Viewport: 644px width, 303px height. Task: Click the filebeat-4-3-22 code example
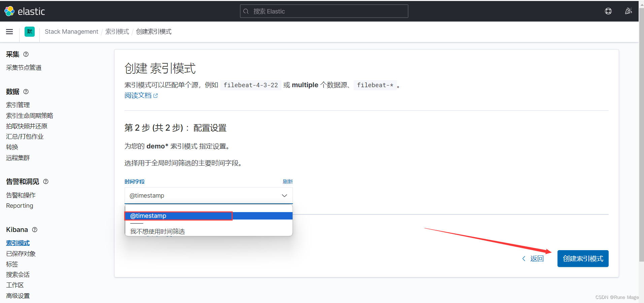pos(251,85)
